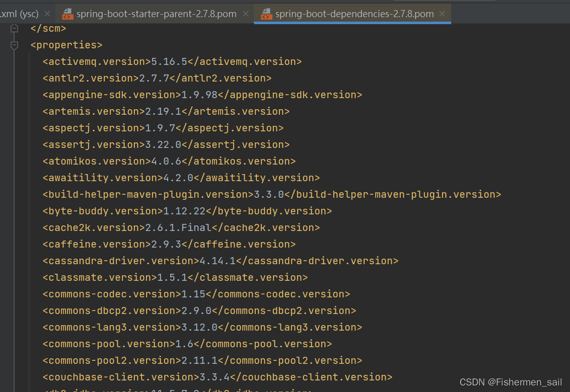Click the <properties> opening tag
This screenshot has height=392, width=570.
pos(66,45)
